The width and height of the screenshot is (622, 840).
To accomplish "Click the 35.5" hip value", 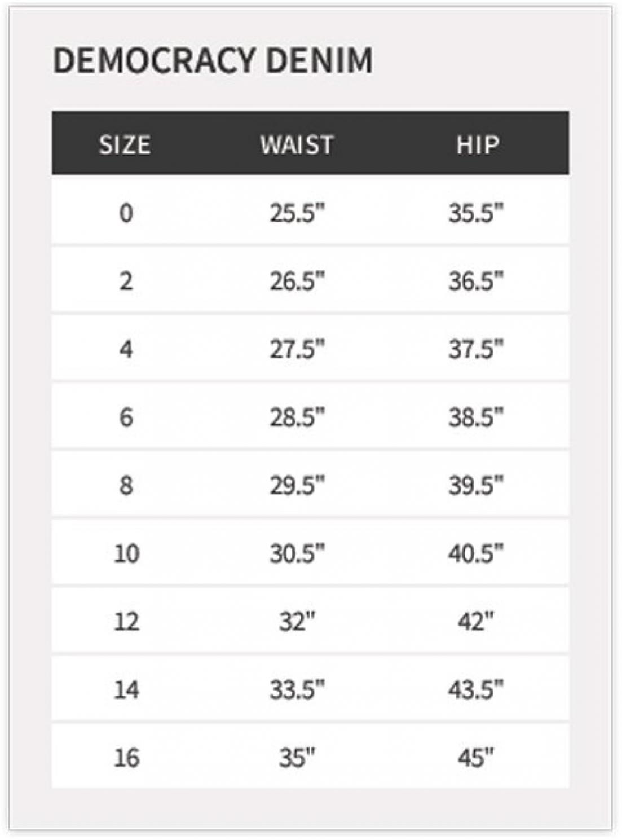I will (x=476, y=213).
